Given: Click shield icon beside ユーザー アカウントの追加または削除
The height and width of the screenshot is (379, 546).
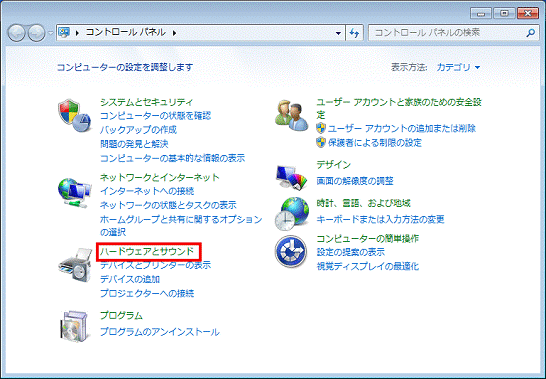Looking at the screenshot, I should [x=321, y=128].
